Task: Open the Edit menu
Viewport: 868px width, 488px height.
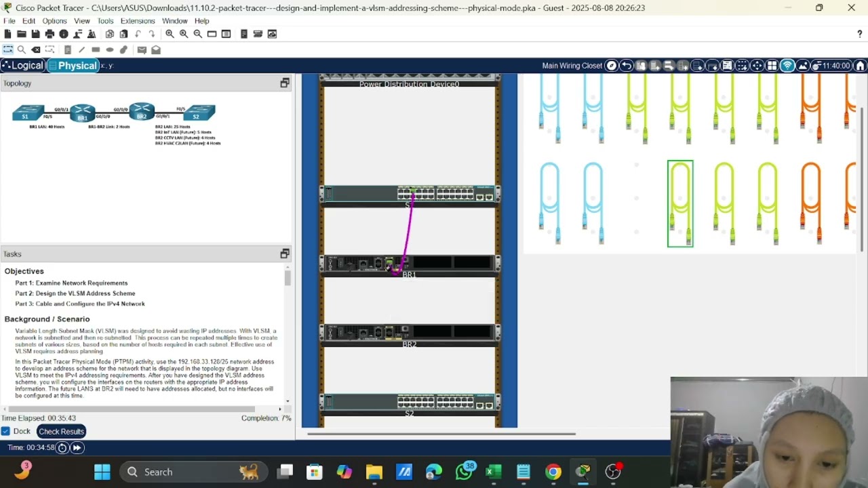Action: (x=28, y=21)
